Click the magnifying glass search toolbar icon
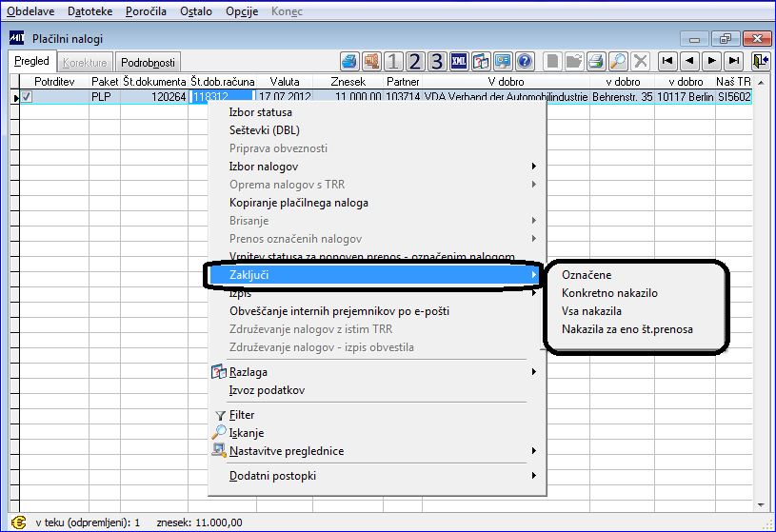 [619, 61]
